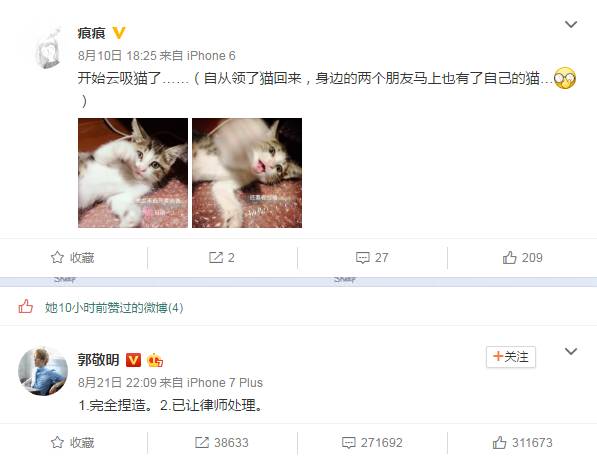Viewport: 597px width, 460px height.
Task: Open the first kitten photo thumbnail
Action: (x=133, y=173)
